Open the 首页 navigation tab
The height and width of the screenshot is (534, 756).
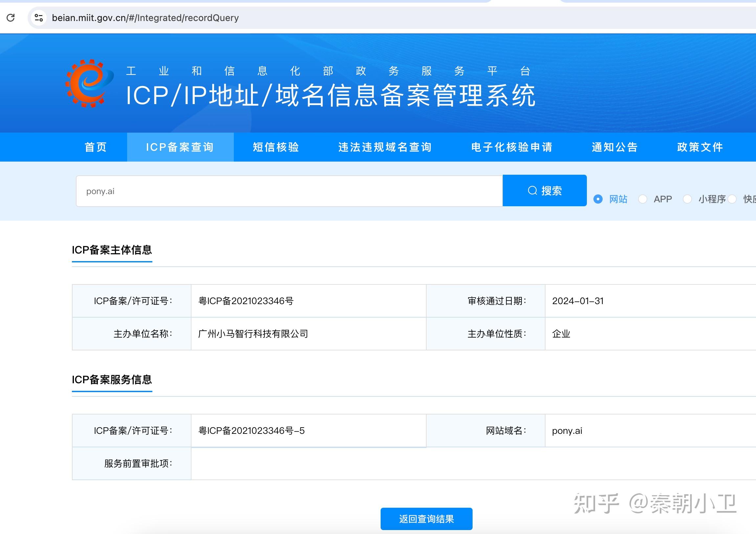point(96,147)
